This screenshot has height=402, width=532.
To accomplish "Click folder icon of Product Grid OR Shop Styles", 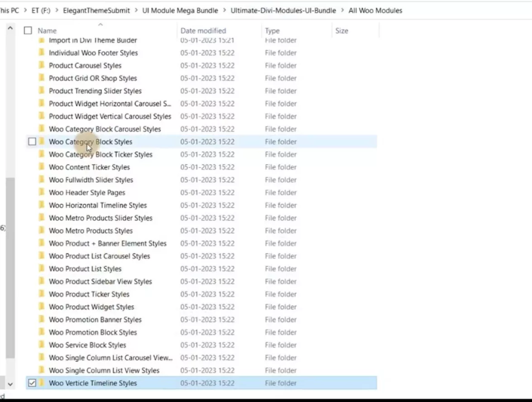I will point(42,78).
